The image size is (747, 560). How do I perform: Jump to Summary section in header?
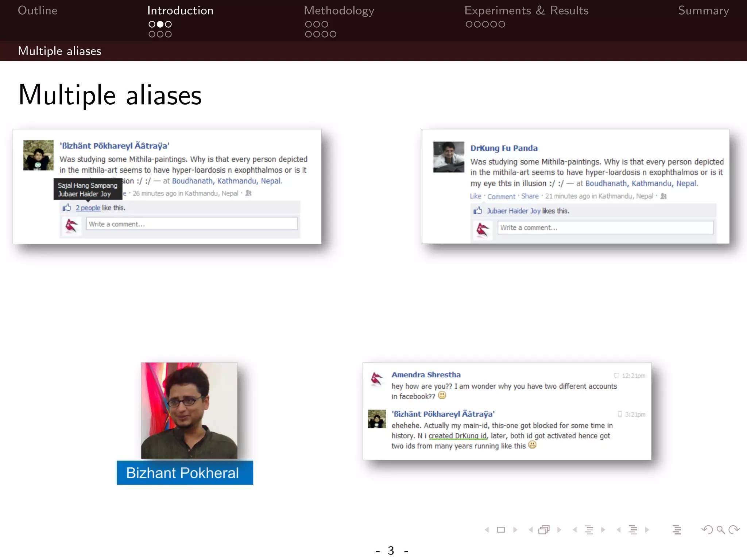[704, 11]
